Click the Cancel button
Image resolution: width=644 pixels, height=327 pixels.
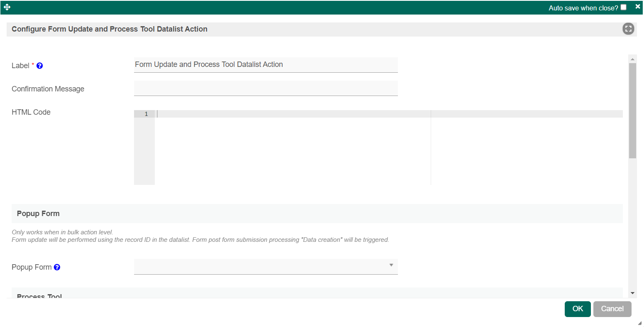pyautogui.click(x=612, y=309)
